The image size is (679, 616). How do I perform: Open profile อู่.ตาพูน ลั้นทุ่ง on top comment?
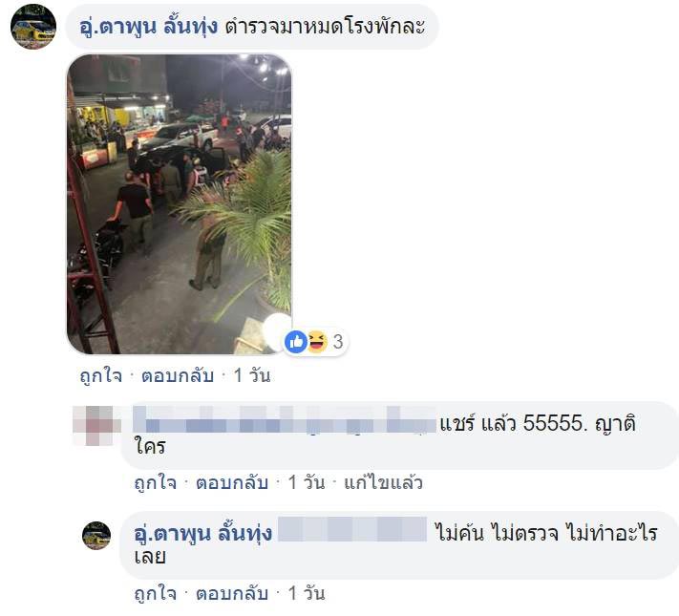[149, 27]
